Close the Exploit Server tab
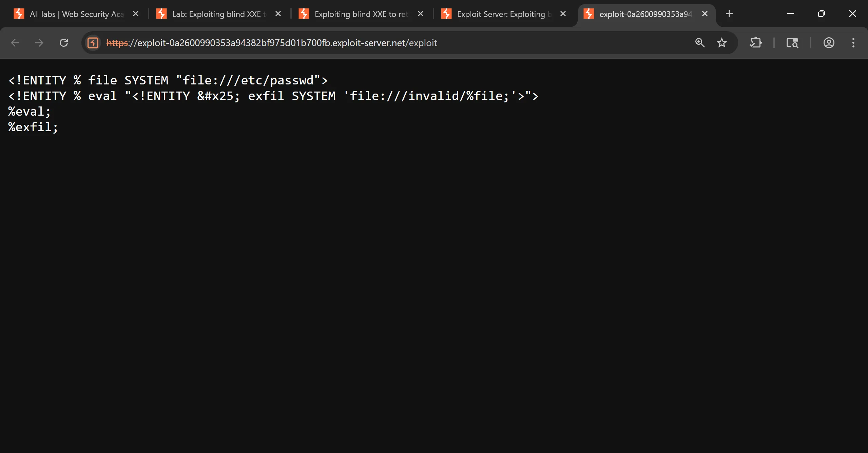 [x=563, y=14]
